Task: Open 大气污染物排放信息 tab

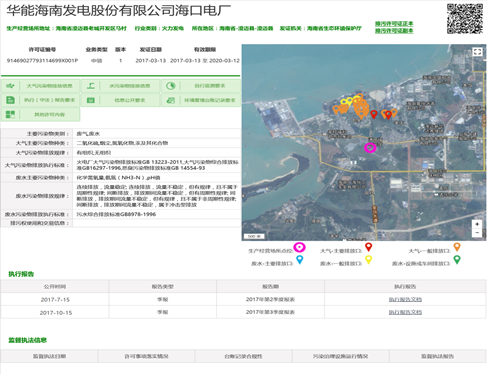Action: pos(40,86)
